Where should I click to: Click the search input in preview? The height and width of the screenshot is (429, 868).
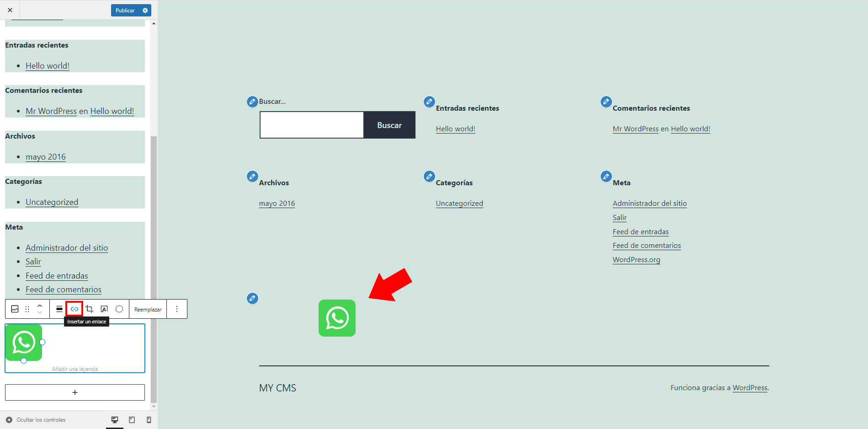(312, 125)
